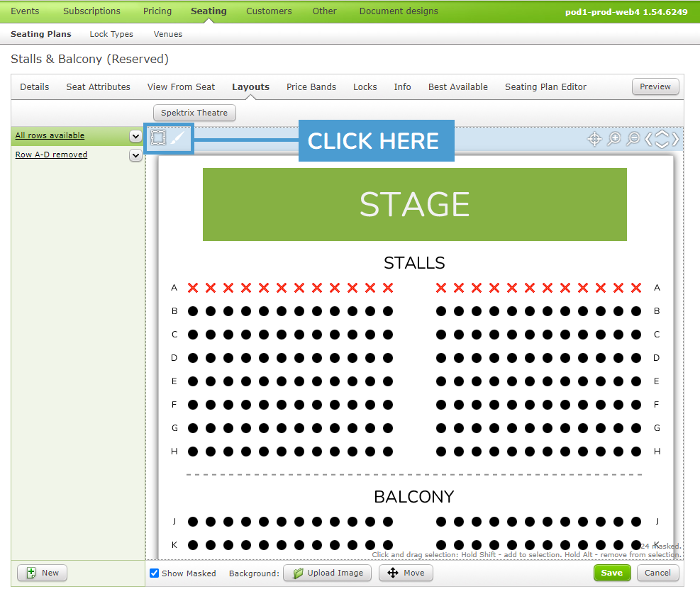Pan the seating plan down

pyautogui.click(x=662, y=144)
